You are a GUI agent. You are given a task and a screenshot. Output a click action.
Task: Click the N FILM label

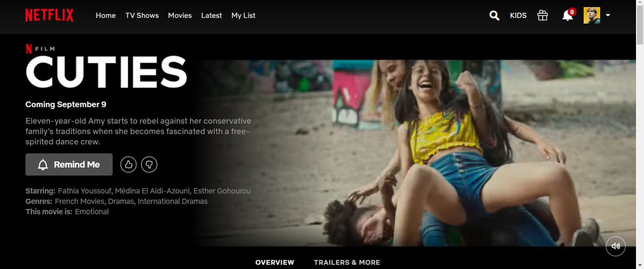click(40, 49)
